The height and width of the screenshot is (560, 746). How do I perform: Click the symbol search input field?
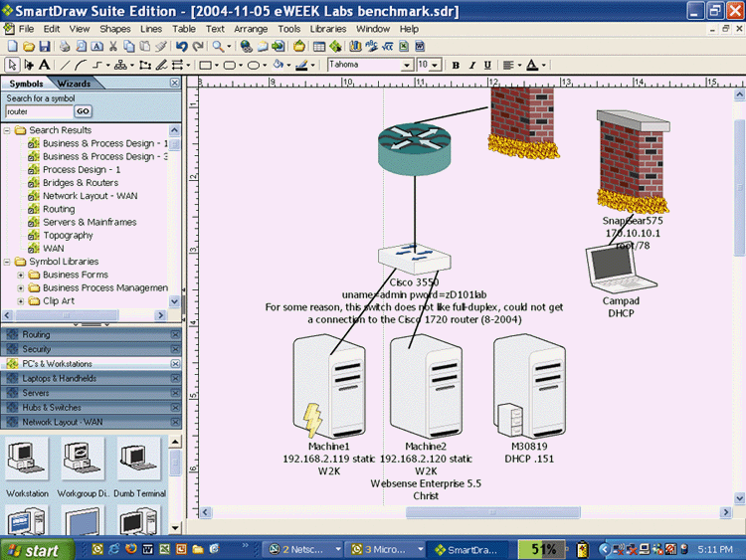[x=38, y=111]
